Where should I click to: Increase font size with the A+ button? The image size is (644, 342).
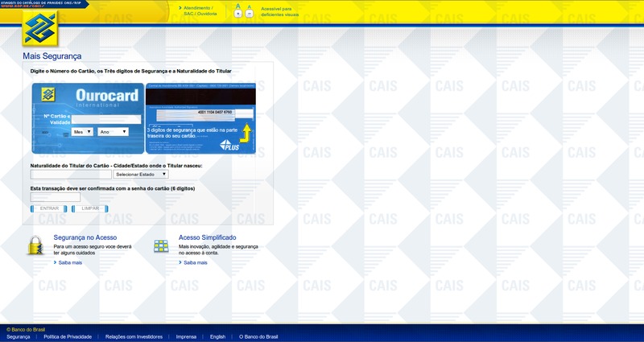click(x=238, y=14)
